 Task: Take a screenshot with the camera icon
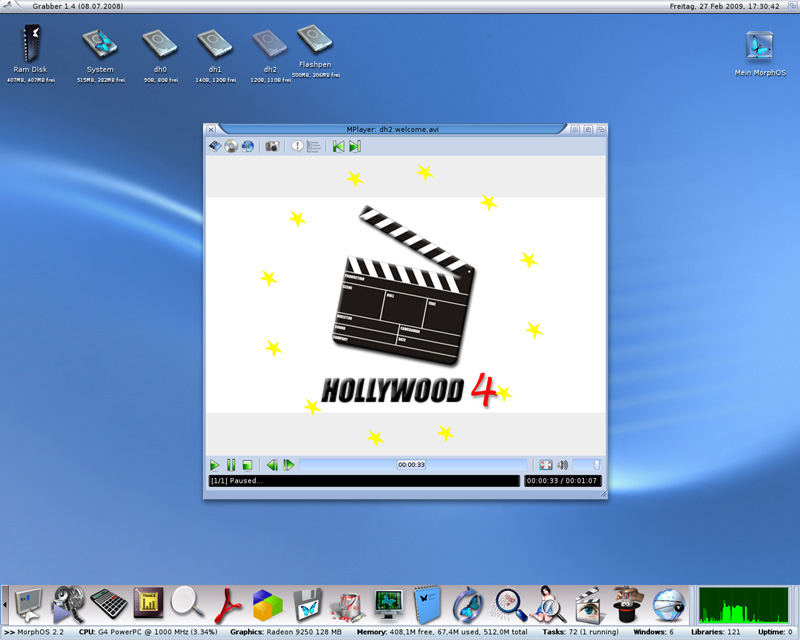click(x=272, y=146)
